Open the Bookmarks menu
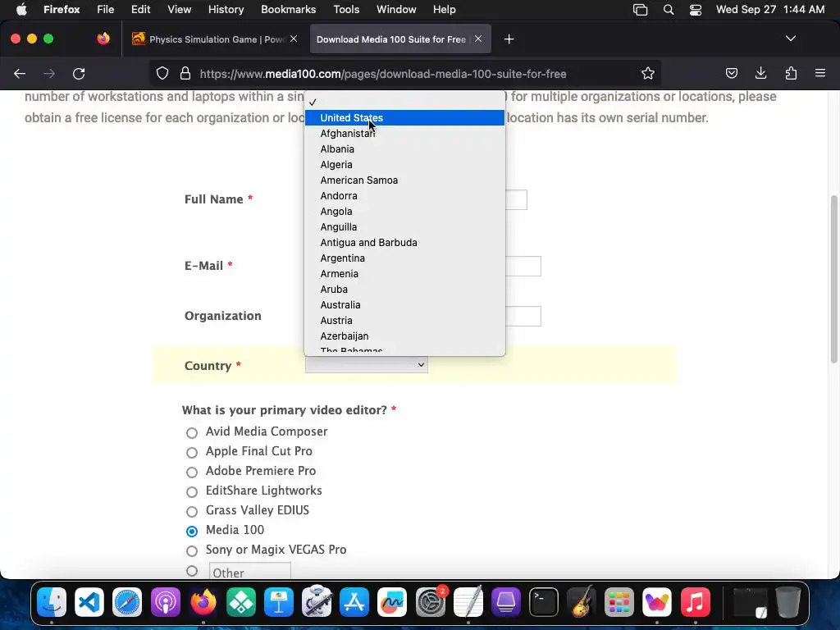Image resolution: width=840 pixels, height=630 pixels. coord(288,9)
